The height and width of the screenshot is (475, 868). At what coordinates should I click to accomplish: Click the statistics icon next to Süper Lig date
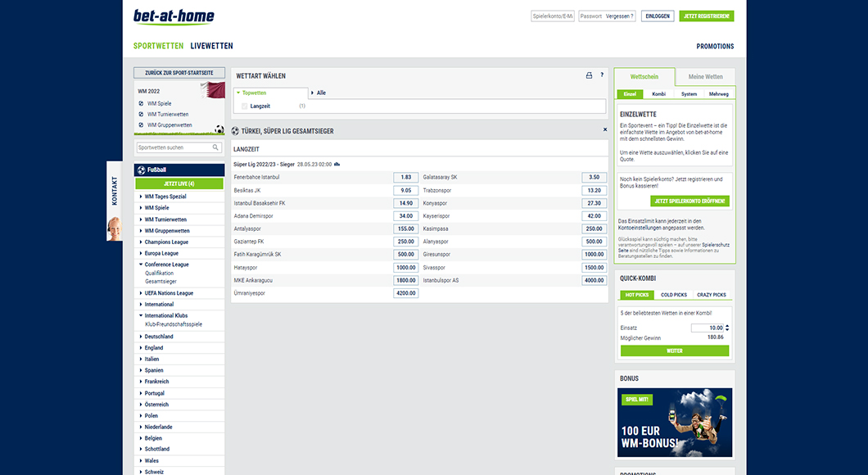click(337, 165)
